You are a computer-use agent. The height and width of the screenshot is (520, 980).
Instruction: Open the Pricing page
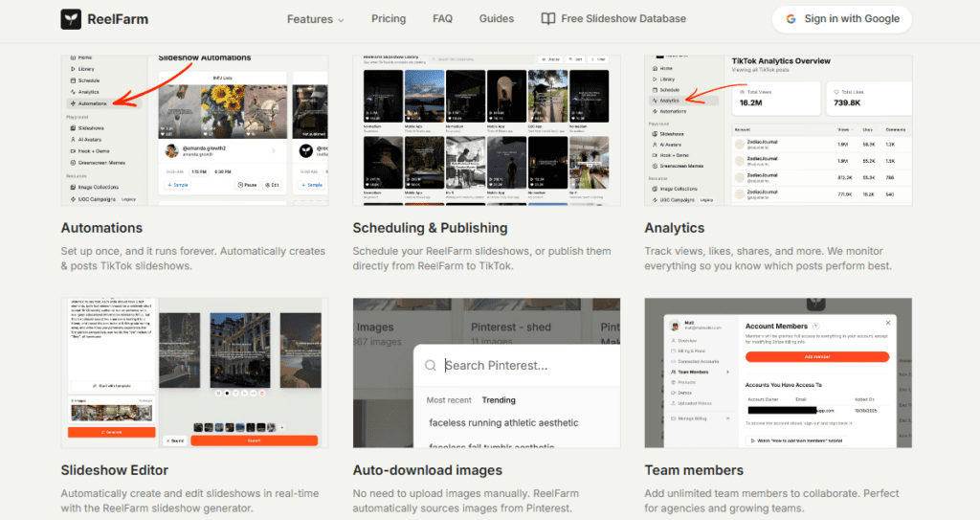coord(388,19)
